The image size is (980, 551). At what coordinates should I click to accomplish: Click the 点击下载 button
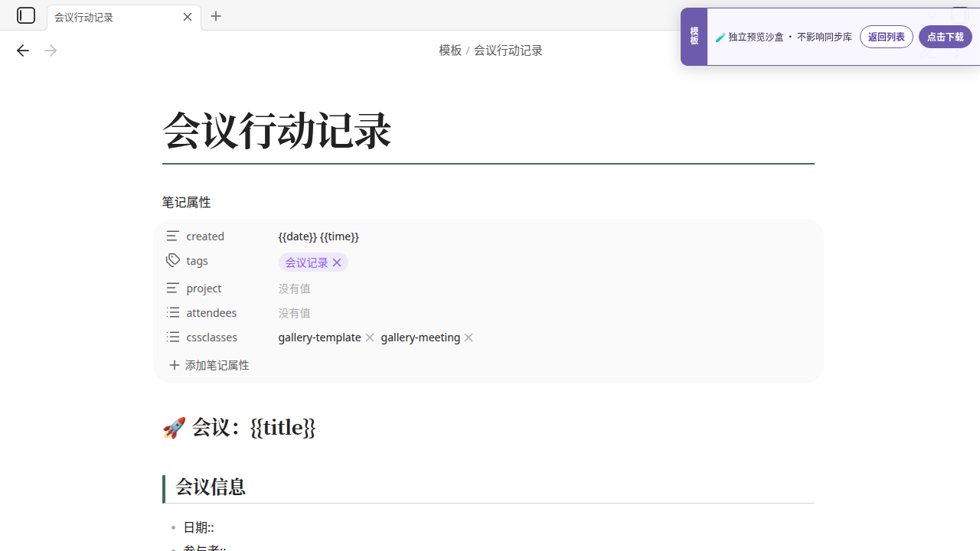(x=946, y=37)
